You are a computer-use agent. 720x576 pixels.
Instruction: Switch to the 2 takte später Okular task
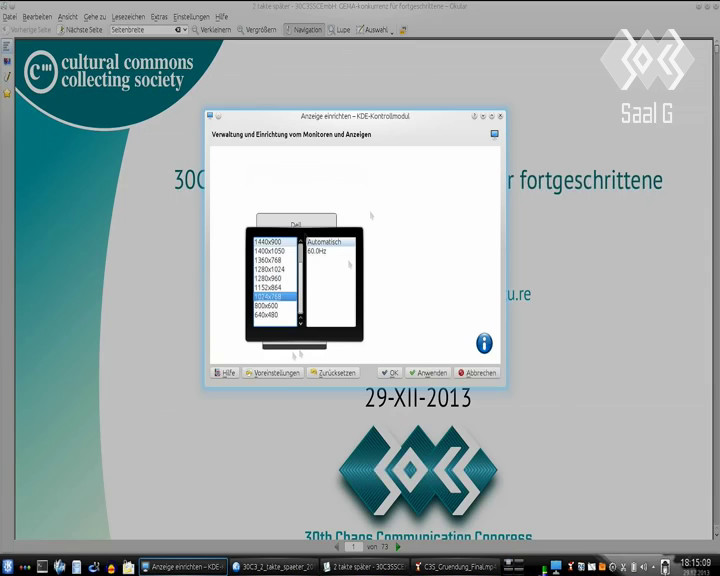point(364,567)
